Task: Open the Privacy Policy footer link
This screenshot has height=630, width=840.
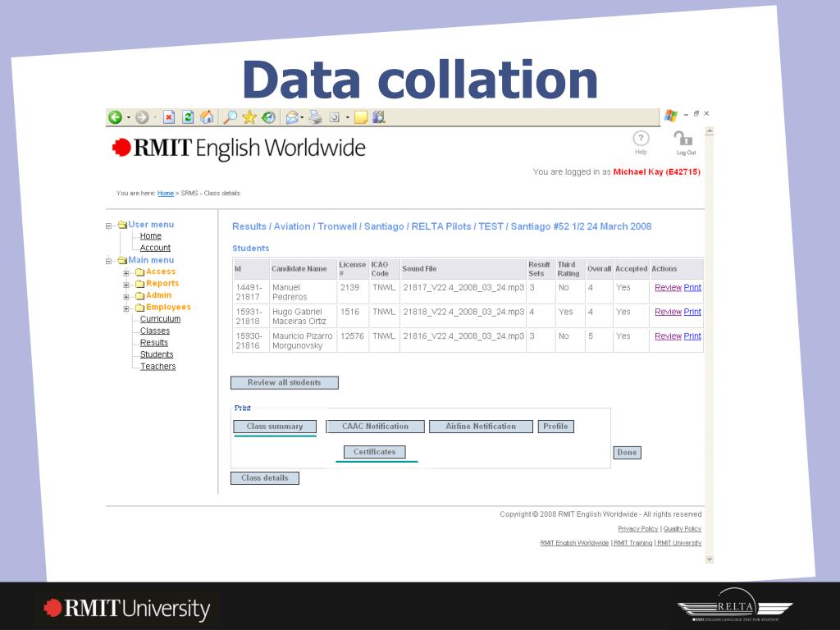Action: [638, 529]
